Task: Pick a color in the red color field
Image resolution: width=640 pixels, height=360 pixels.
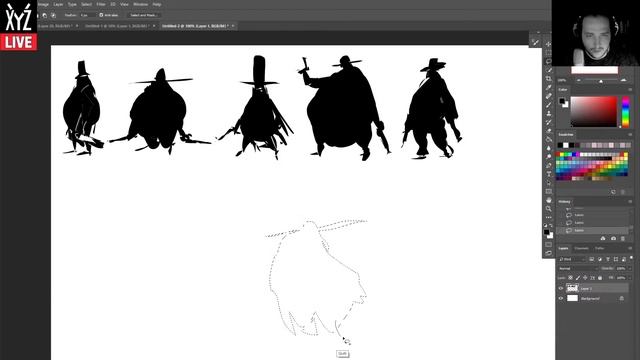Action: [x=594, y=111]
